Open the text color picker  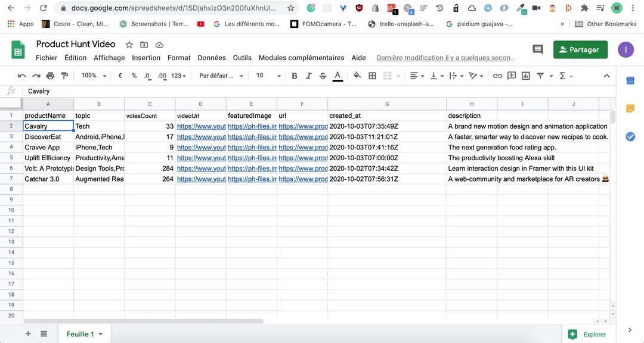[338, 76]
